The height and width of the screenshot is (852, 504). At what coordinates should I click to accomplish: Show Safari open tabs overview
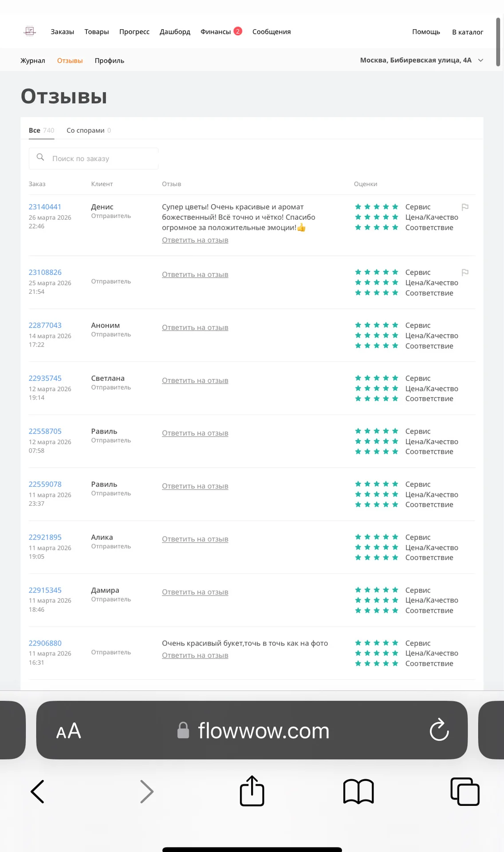(465, 791)
